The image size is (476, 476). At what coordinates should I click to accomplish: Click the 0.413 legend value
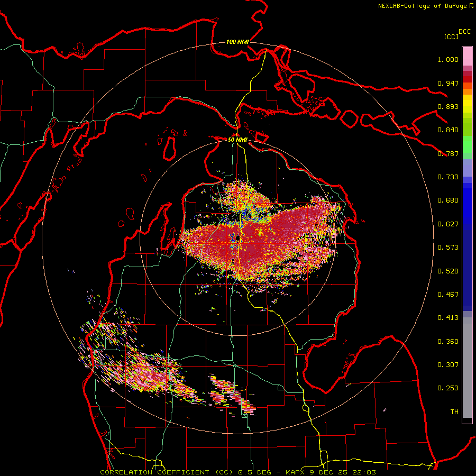coord(448,318)
